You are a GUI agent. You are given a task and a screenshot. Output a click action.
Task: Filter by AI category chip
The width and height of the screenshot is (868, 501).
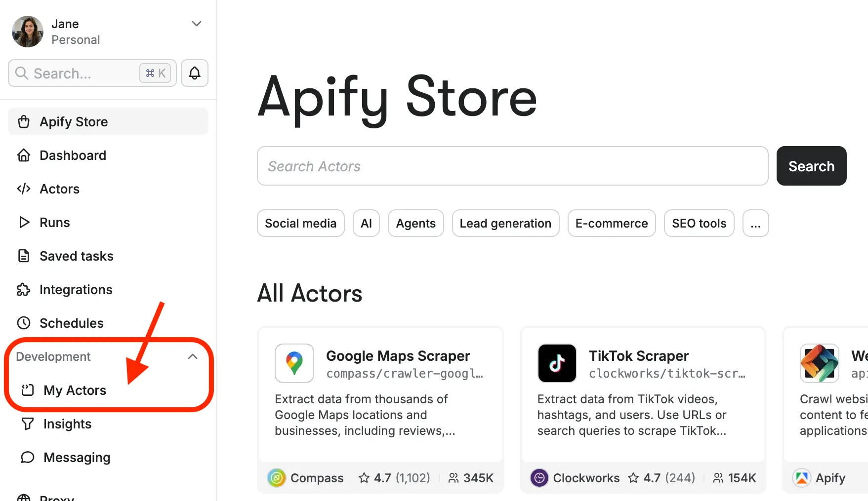click(366, 223)
